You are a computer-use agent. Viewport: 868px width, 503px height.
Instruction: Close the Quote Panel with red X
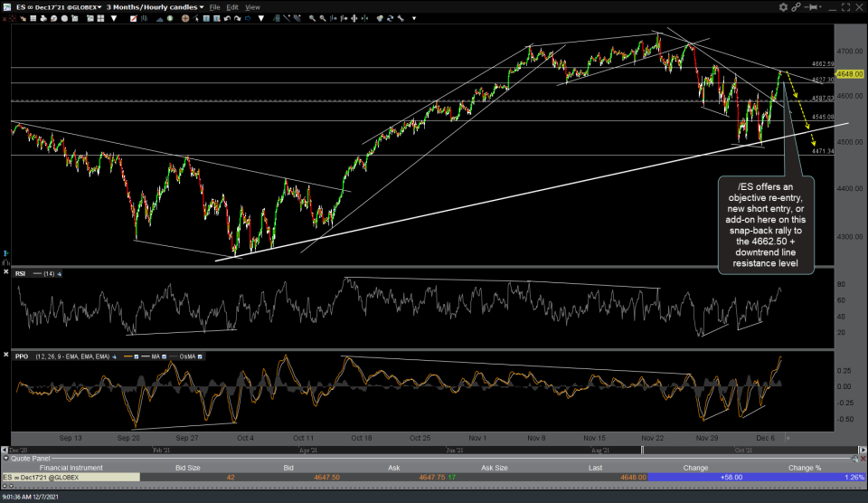tap(863, 459)
